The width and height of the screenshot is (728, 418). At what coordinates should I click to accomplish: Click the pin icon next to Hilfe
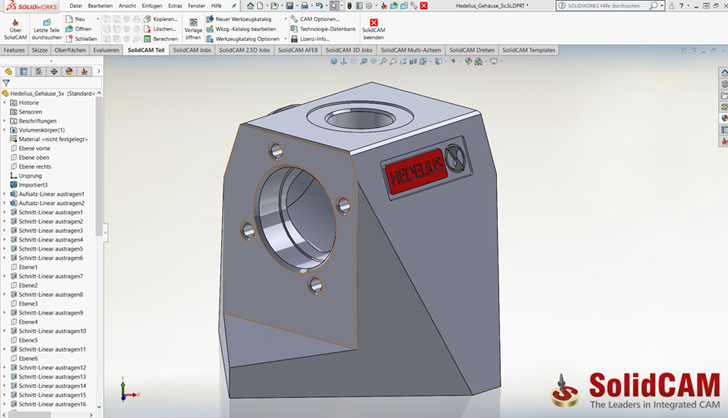234,6
